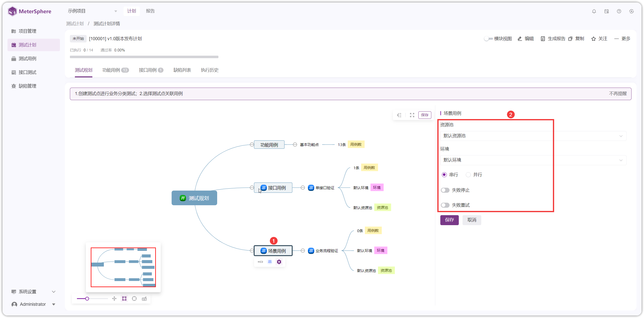Expand the 系统设置 sidebar menu
This screenshot has height=318, width=644.
click(33, 292)
